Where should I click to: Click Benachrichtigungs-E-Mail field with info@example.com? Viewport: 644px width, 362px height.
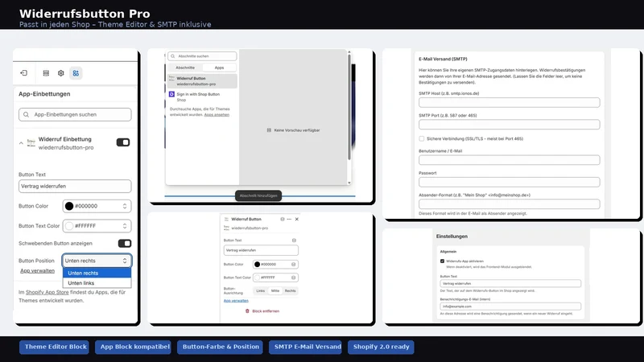pyautogui.click(x=510, y=306)
